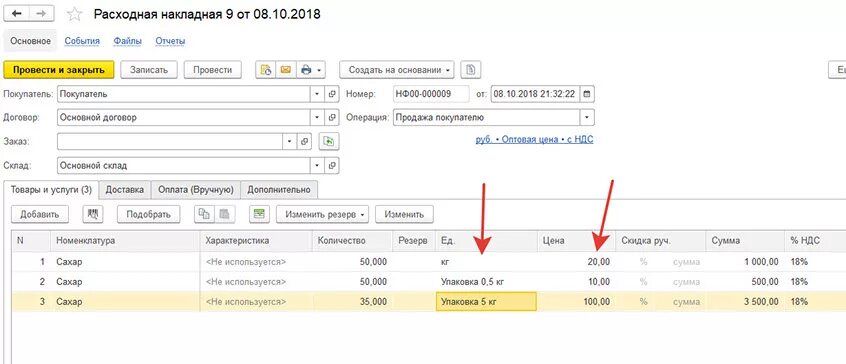Click the Номенклатура column header
The image size is (846, 364).
(x=125, y=241)
